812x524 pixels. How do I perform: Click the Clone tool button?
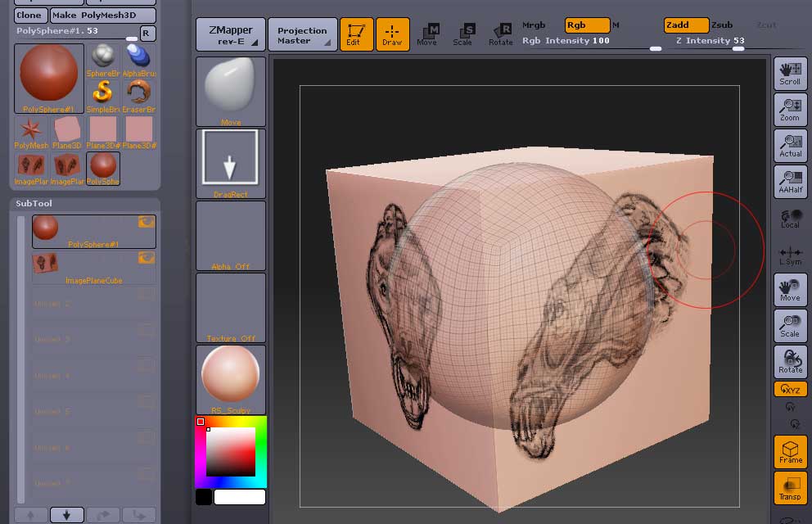tap(30, 15)
